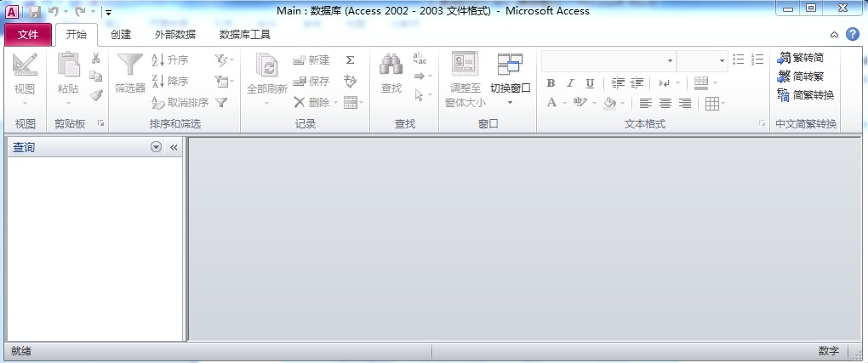This screenshot has width=868, height=363.
Task: Click the 保存 record button
Action: 311,82
